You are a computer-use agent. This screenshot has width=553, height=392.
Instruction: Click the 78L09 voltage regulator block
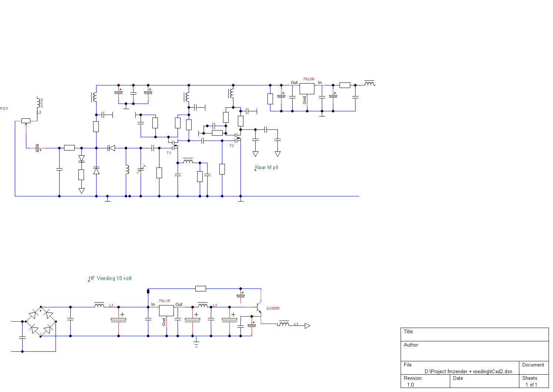click(307, 89)
